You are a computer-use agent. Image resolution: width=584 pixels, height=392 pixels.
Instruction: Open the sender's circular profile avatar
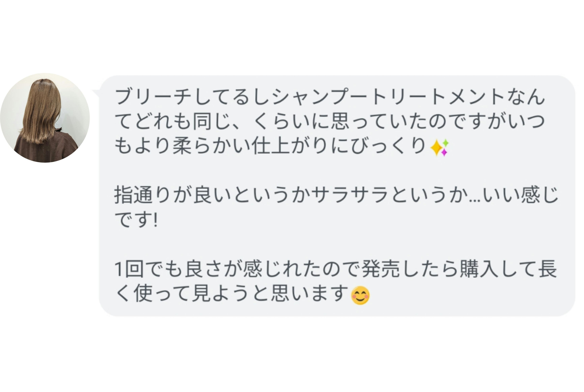pos(45,118)
